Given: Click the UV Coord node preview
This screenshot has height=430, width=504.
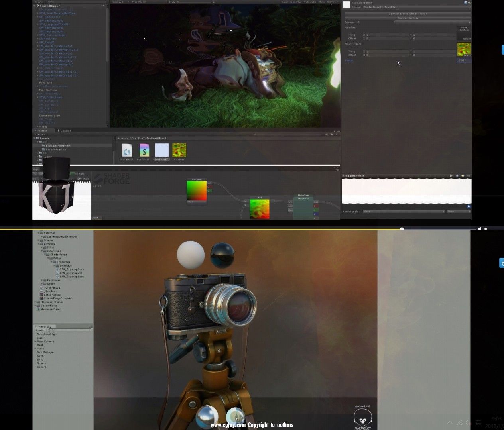Looking at the screenshot, I should 197,191.
